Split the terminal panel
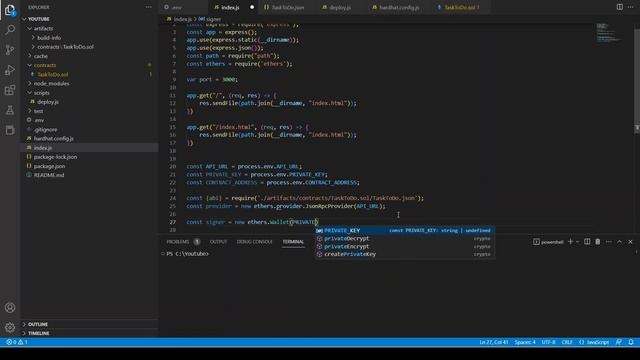Screen dimensions: 640x360 click(x=587, y=242)
